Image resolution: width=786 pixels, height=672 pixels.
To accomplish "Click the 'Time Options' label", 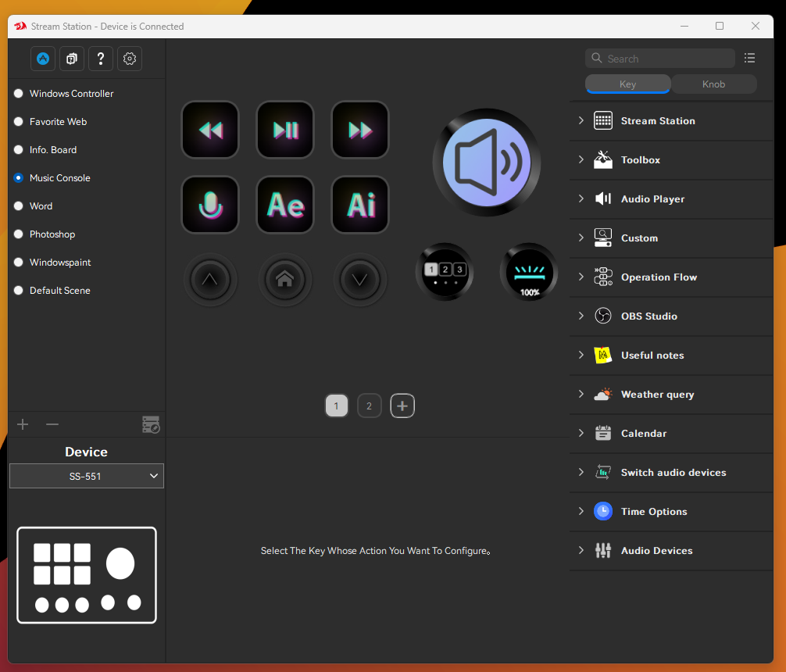I will [x=654, y=512].
